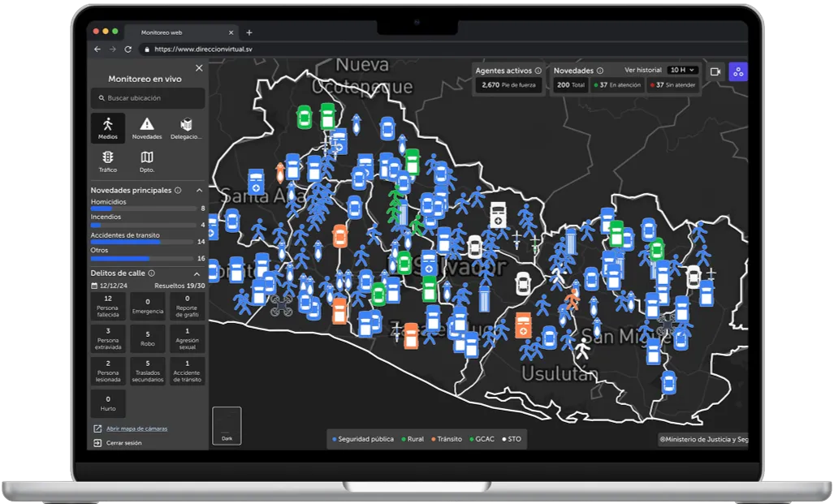Click info icon beside Delitos de calle
This screenshot has height=504, width=834.
pyautogui.click(x=152, y=274)
